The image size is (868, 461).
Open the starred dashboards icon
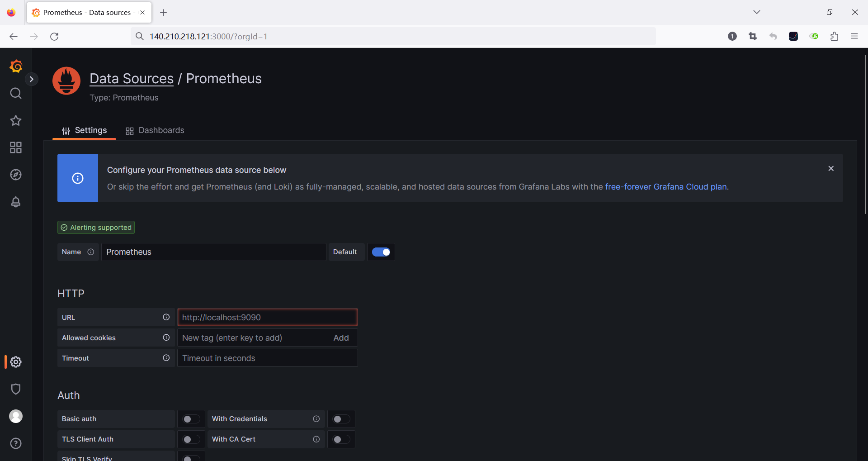tap(16, 120)
